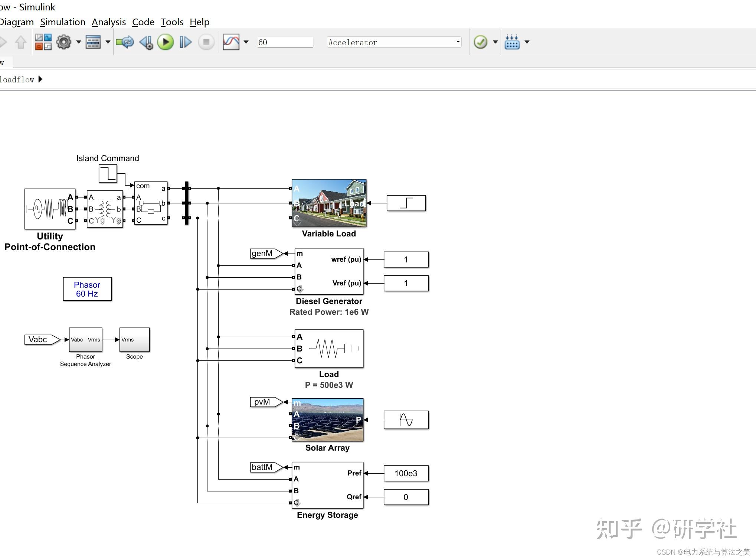The width and height of the screenshot is (756, 559).
Task: Open the Logic Analyzer toolbar icon
Action: point(512,42)
